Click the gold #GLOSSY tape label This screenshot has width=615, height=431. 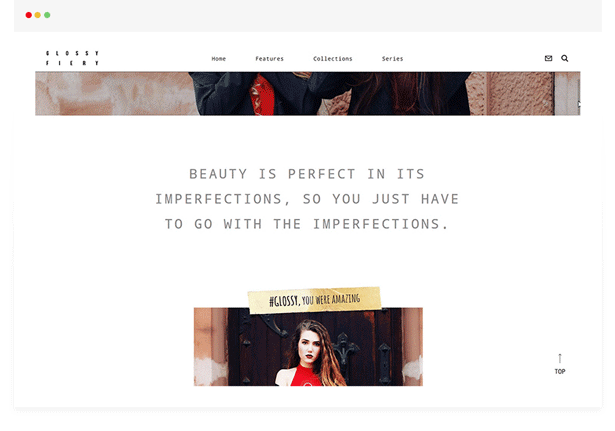[314, 300]
